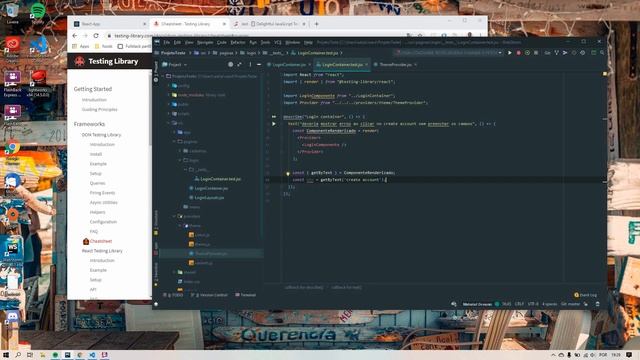The width and height of the screenshot is (640, 360).
Task: Run the selected configuration with the play icon
Action: [x=509, y=53]
